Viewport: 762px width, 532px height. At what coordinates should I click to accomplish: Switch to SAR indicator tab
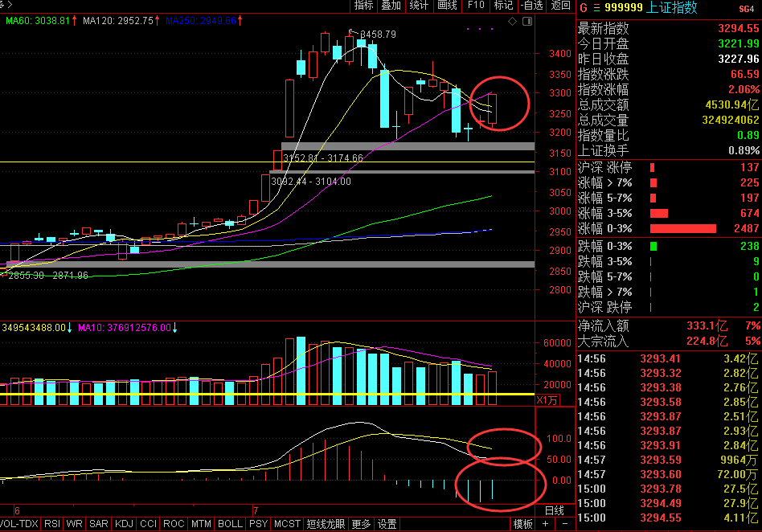[99, 524]
